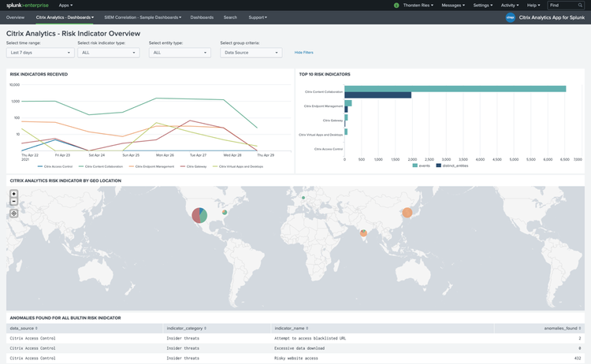
Task: Open the Thorsten Ries user menu
Action: [x=418, y=6]
